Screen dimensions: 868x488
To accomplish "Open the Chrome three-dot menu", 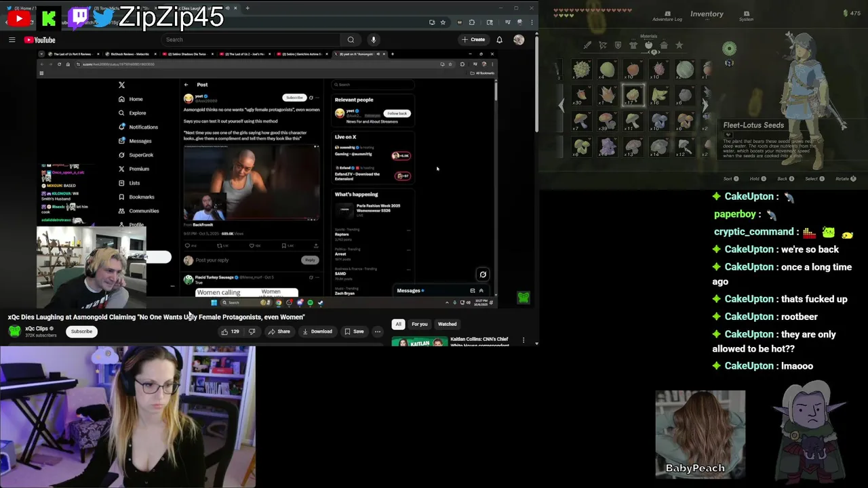I will tap(532, 22).
